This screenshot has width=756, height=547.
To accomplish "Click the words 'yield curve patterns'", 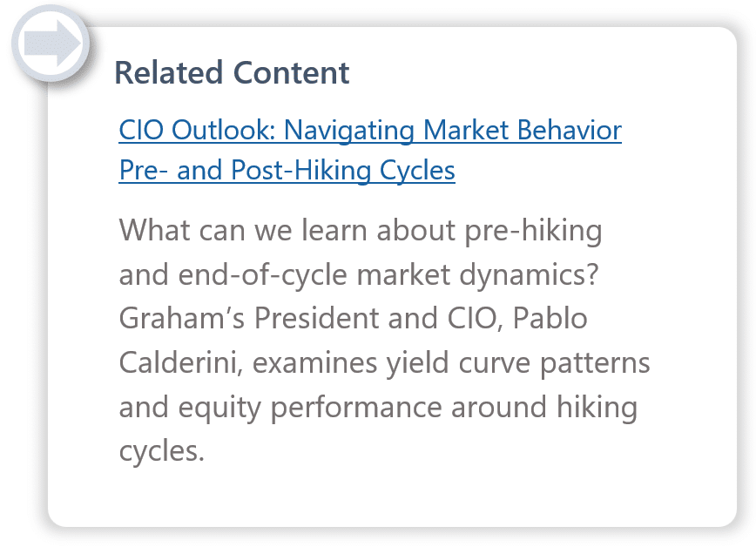I will click(518, 362).
